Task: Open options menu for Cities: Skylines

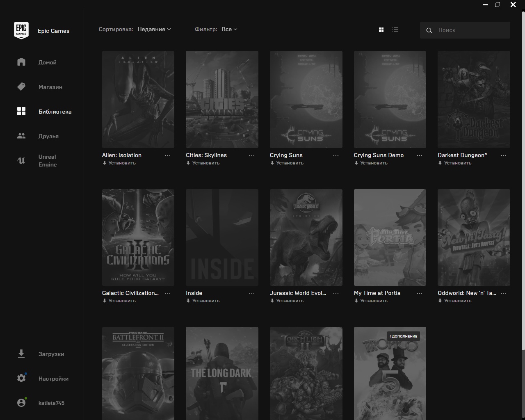Action: 252,155
